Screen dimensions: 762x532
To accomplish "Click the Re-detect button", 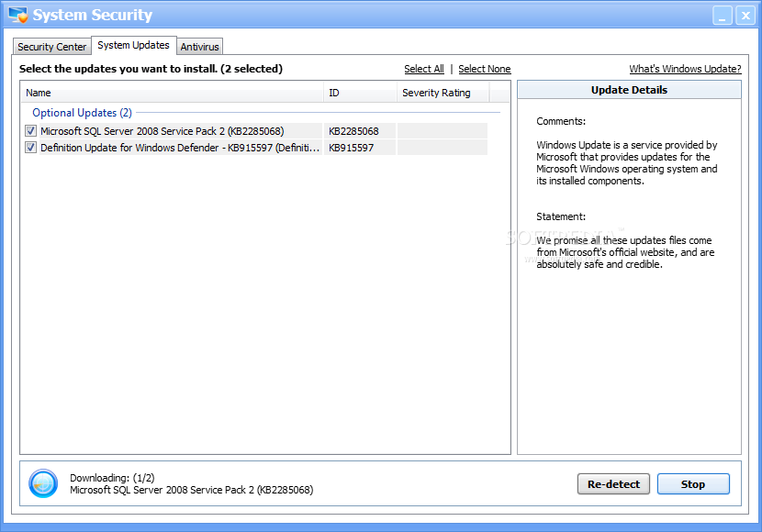I will (x=613, y=484).
